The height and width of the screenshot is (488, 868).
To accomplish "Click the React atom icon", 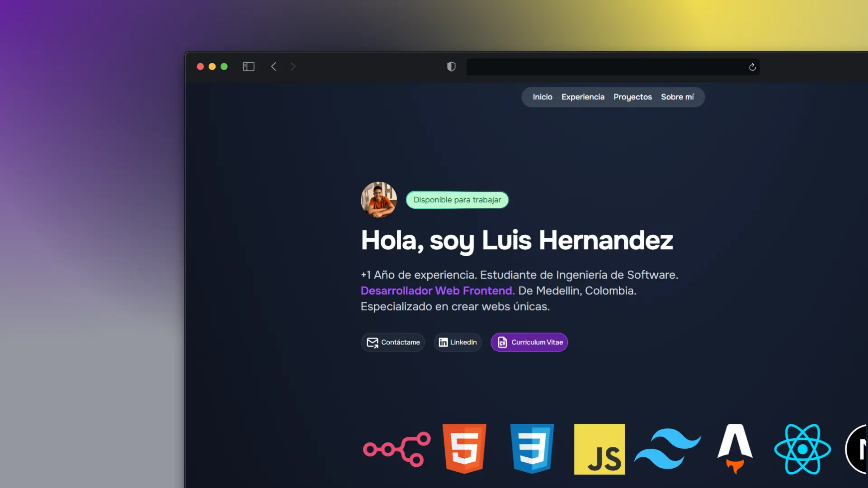I will [802, 449].
